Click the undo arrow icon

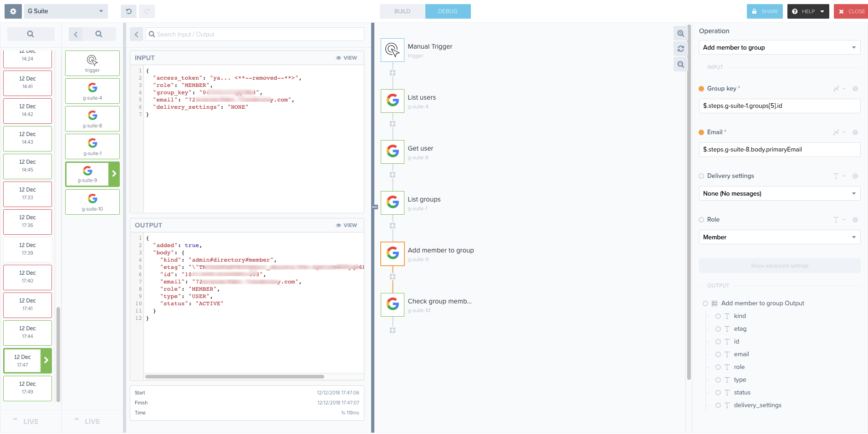128,11
